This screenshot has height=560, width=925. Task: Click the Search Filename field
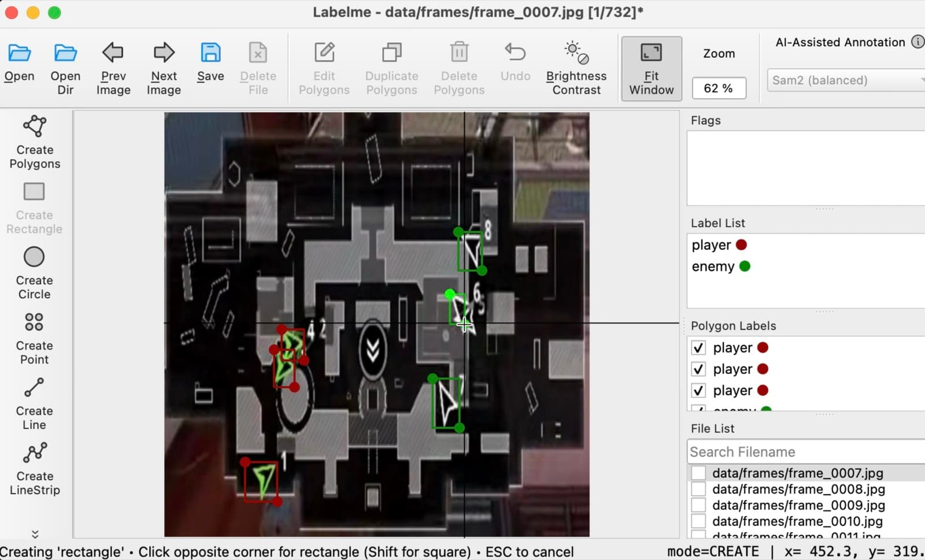pos(806,452)
